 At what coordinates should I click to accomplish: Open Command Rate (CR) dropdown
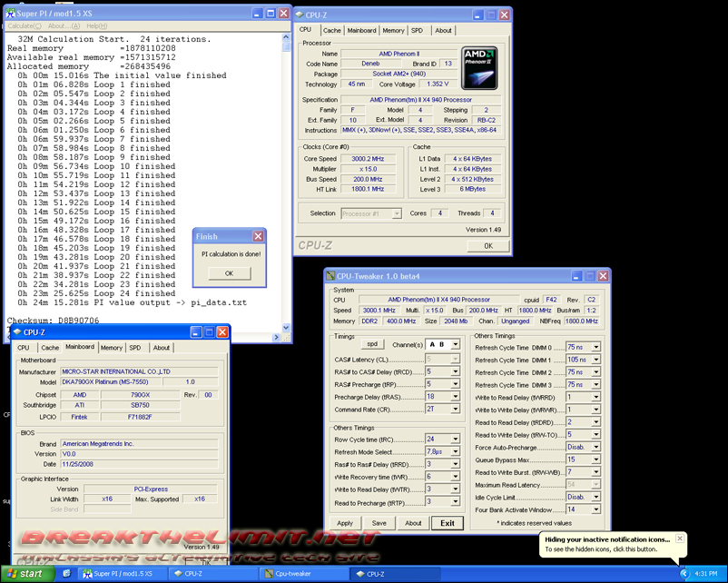click(x=456, y=410)
